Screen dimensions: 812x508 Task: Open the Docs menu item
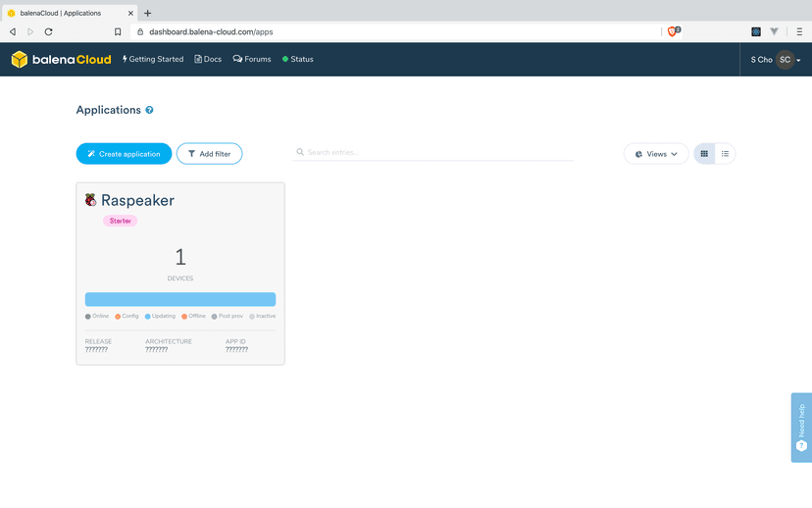[208, 60]
